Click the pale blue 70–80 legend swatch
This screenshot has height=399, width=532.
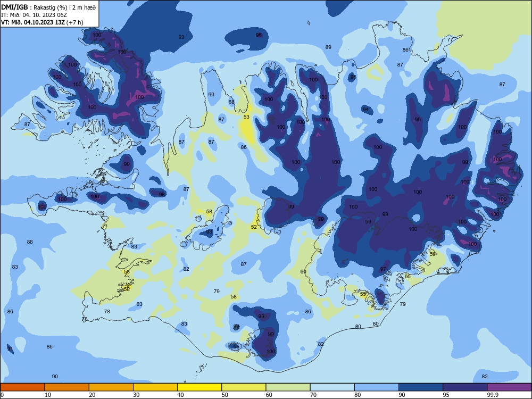tap(332, 387)
